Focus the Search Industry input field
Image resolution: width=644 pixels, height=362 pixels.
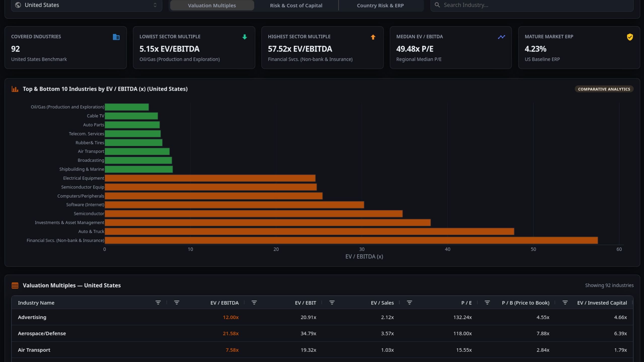tap(532, 5)
